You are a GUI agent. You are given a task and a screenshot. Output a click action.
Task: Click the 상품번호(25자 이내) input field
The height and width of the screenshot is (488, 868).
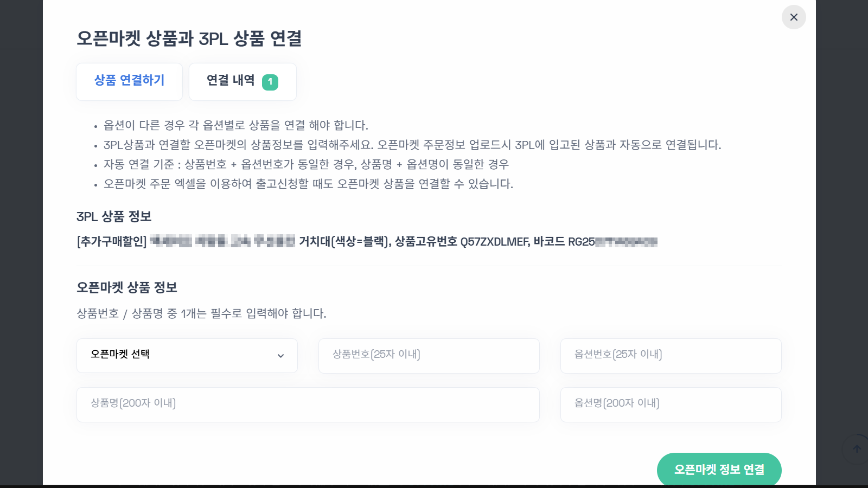[x=429, y=356]
